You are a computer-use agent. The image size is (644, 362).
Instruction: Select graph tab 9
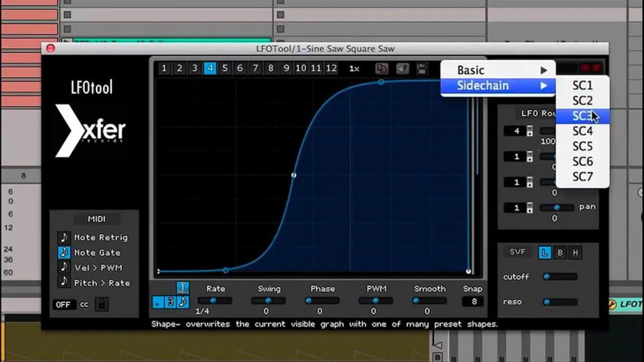(287, 69)
